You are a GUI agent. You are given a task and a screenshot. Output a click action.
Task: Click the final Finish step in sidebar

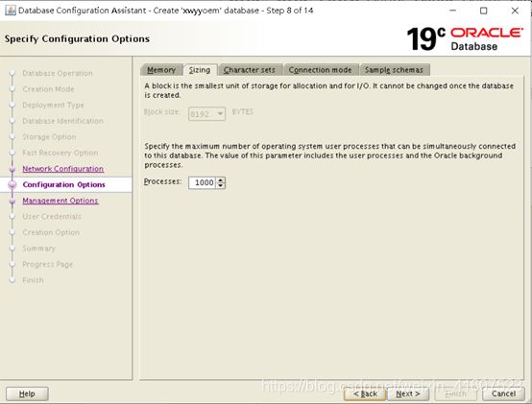click(33, 280)
